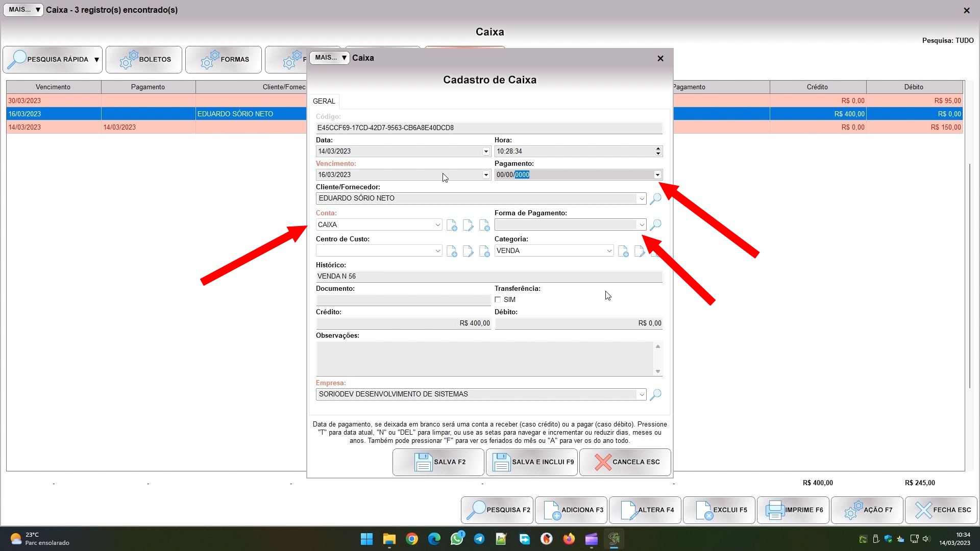Open WhatsApp from the taskbar
The image size is (980, 551).
click(457, 539)
